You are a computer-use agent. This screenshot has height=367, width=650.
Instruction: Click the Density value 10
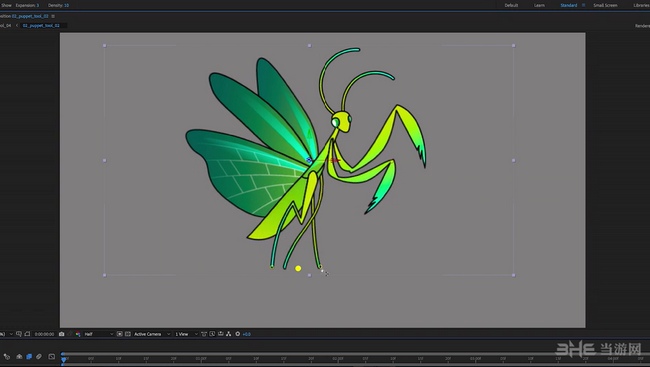[66, 5]
